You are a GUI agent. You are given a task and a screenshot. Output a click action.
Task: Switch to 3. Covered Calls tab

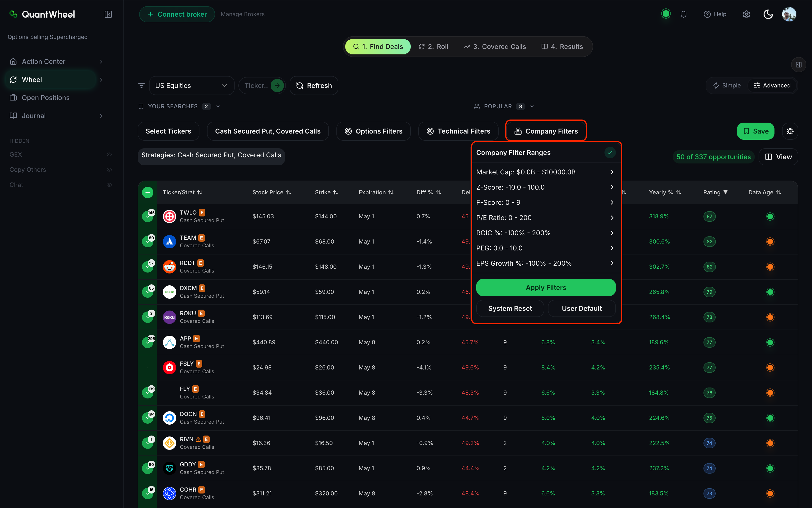(x=495, y=46)
